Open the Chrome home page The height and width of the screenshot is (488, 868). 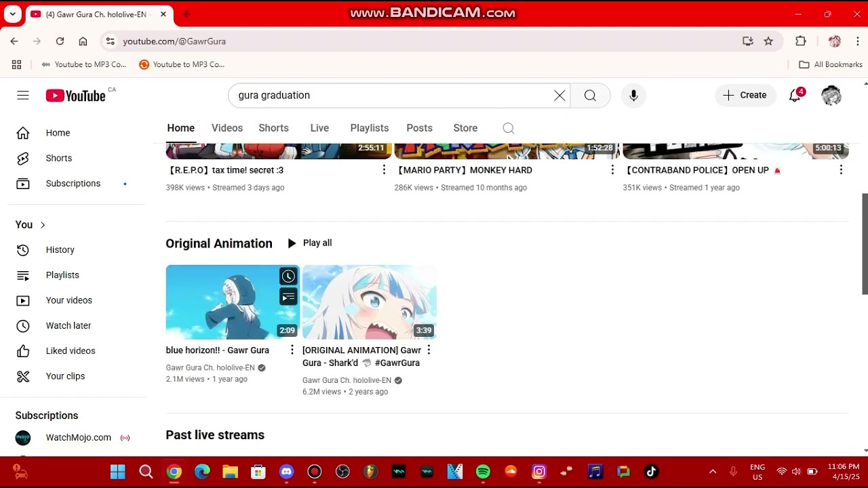click(x=83, y=41)
